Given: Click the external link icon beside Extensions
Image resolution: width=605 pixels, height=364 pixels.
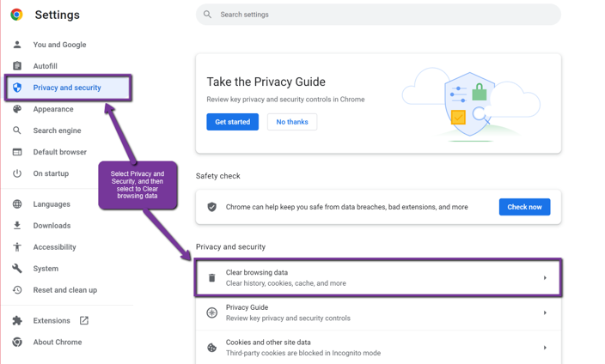Looking at the screenshot, I should [x=84, y=320].
